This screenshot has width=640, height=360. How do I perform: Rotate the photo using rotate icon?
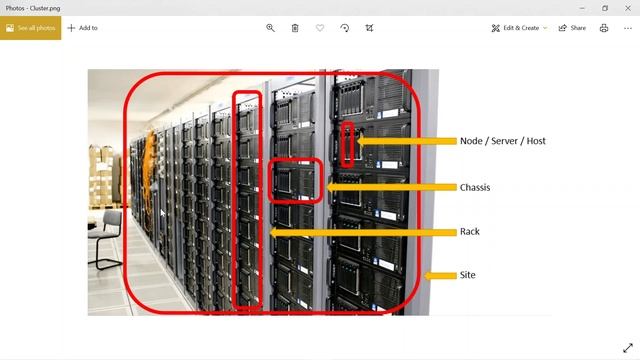pos(345,28)
